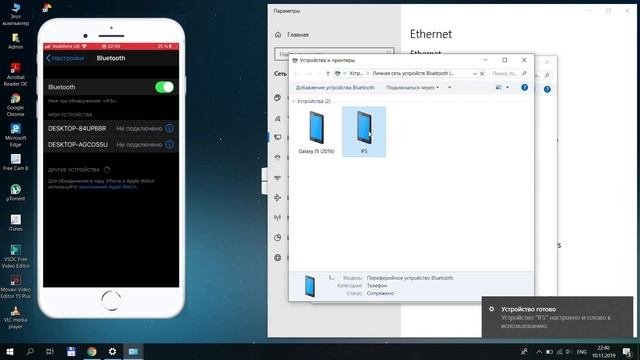640x360 pixels.
Task: Open the Status icon in Settings sidebar
Action: click(278, 98)
